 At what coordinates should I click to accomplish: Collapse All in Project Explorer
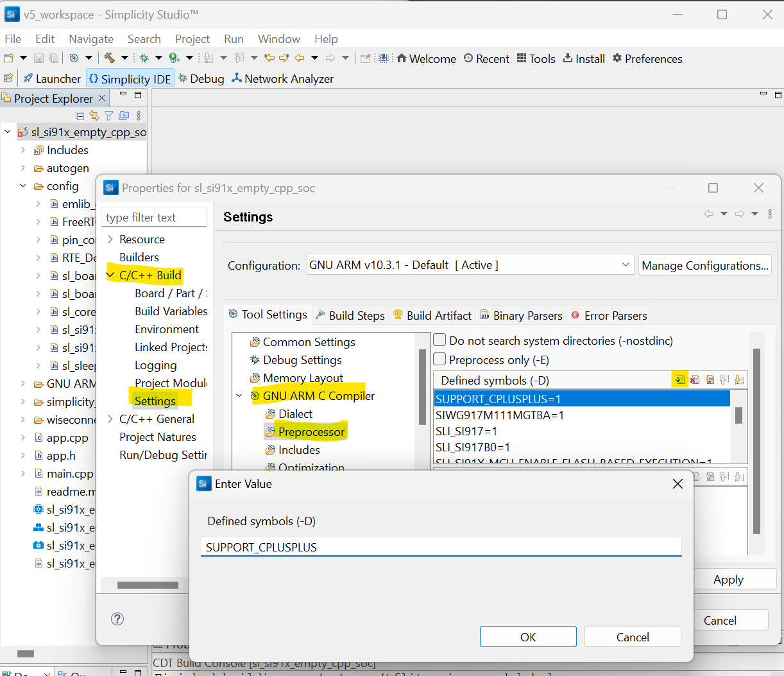[80, 116]
